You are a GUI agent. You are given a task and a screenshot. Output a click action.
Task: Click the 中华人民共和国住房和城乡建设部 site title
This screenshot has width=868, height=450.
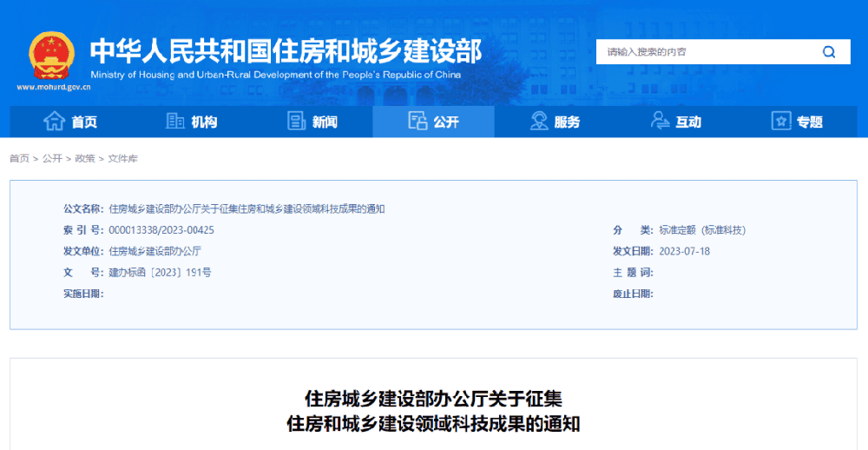click(x=286, y=50)
